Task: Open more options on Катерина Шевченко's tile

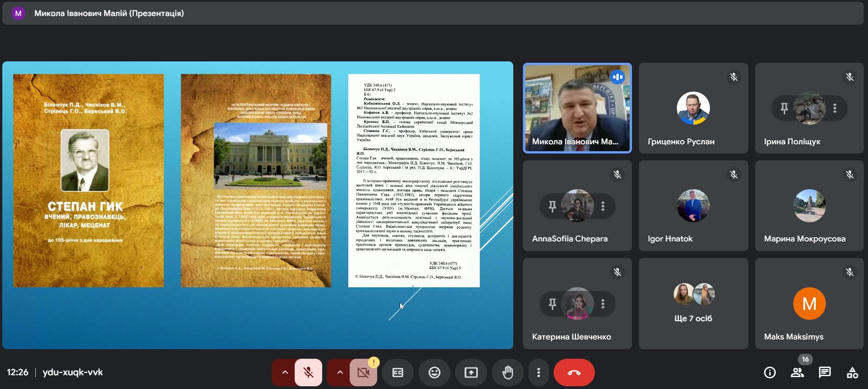Action: pos(603,303)
